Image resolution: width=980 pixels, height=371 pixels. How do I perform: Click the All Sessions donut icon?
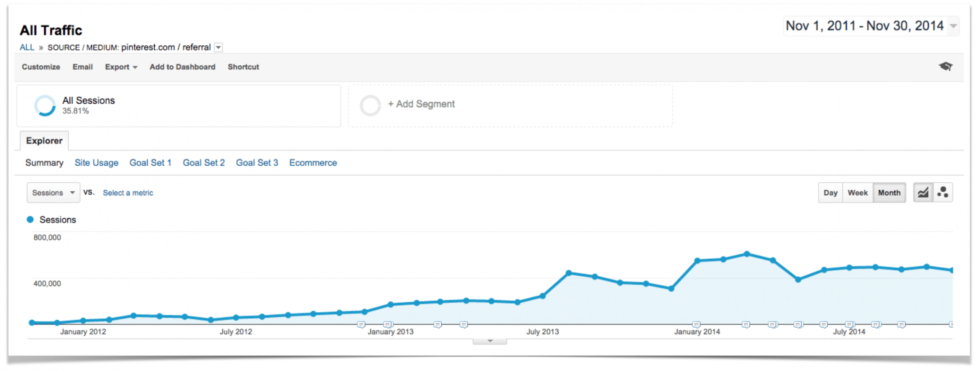coord(45,105)
